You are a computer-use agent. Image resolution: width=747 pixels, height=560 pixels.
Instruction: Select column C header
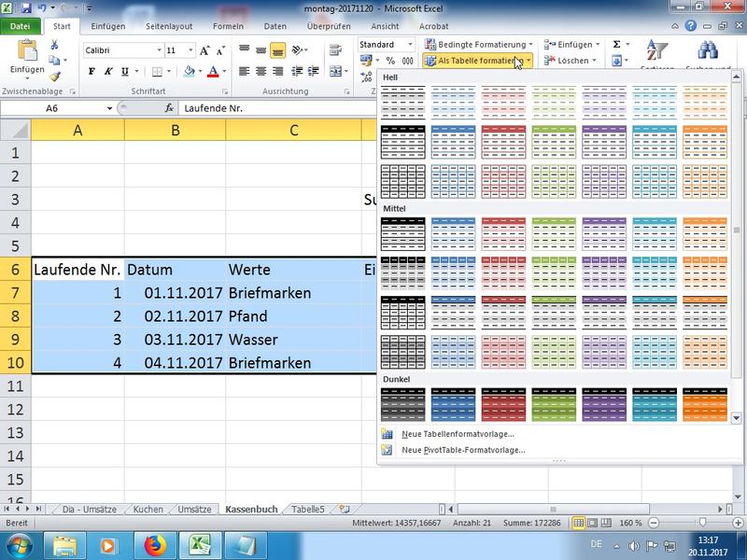293,130
